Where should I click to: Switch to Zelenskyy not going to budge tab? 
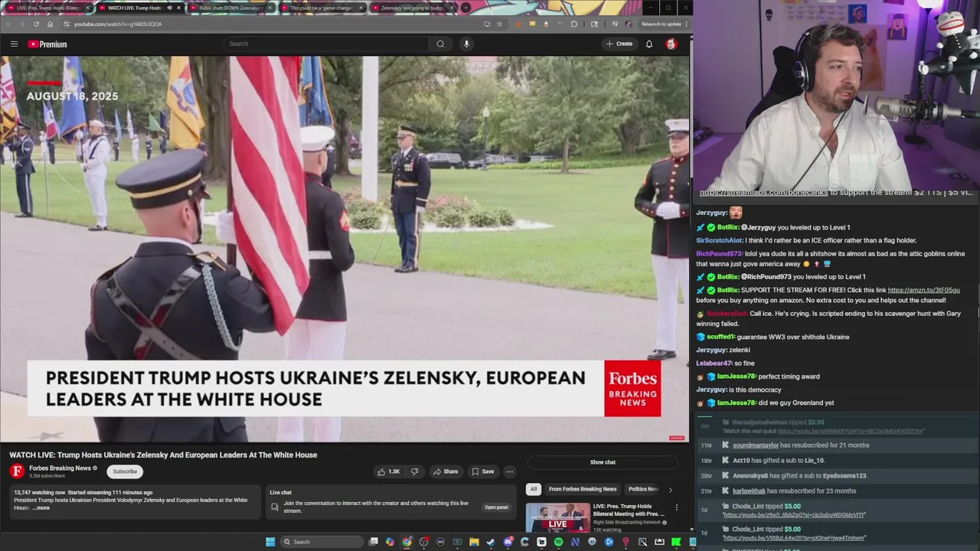coord(412,8)
